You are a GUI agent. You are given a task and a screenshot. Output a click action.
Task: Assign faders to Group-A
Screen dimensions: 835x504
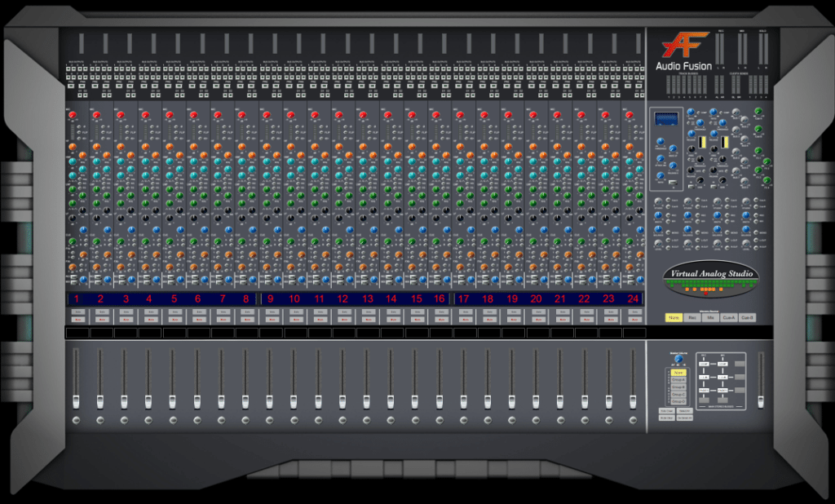tap(678, 380)
